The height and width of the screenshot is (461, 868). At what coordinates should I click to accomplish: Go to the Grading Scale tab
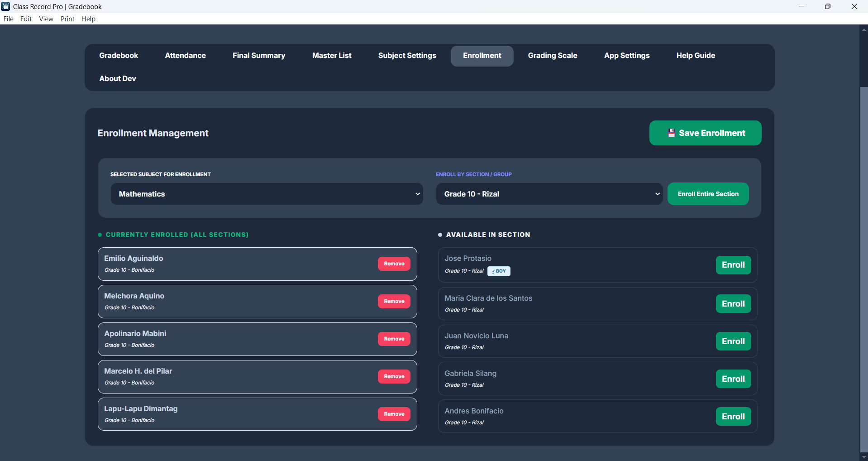click(552, 56)
